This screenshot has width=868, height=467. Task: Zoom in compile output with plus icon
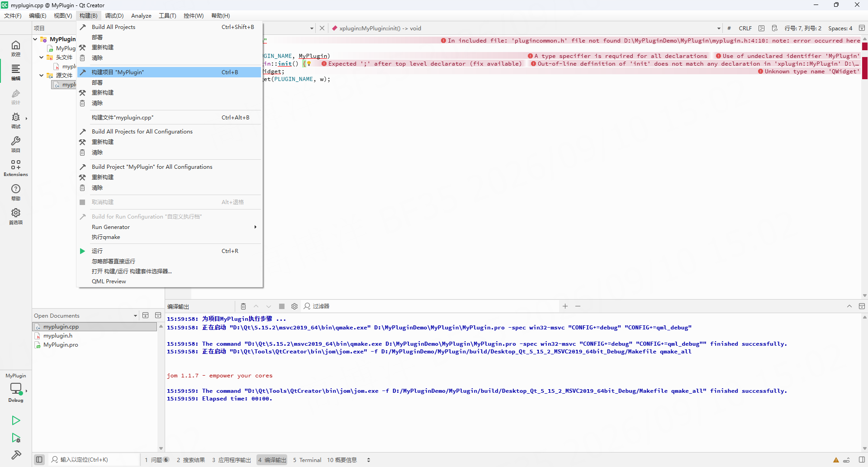[565, 306]
